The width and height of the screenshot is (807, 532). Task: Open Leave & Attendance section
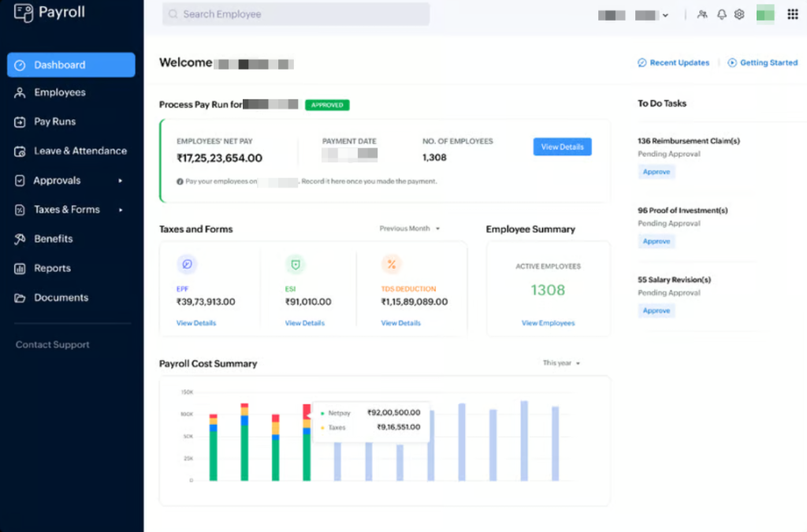[80, 151]
